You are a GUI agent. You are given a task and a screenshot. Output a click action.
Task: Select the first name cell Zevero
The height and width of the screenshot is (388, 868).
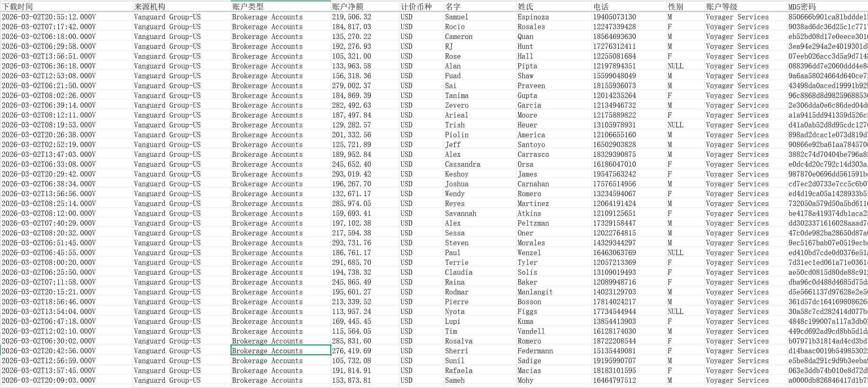(480, 105)
